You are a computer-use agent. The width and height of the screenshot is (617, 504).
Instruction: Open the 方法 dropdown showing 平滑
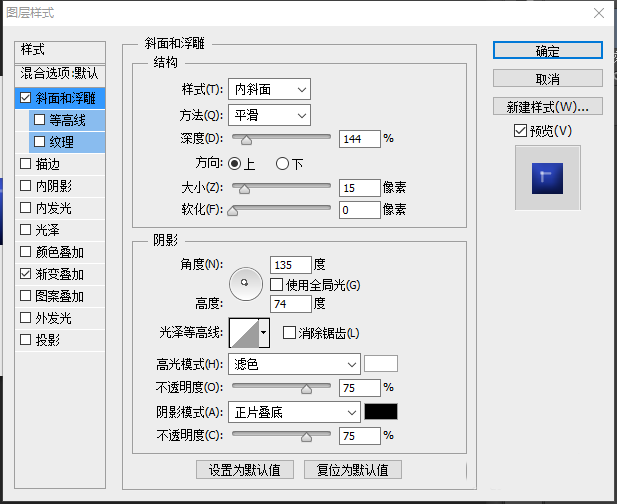click(270, 115)
